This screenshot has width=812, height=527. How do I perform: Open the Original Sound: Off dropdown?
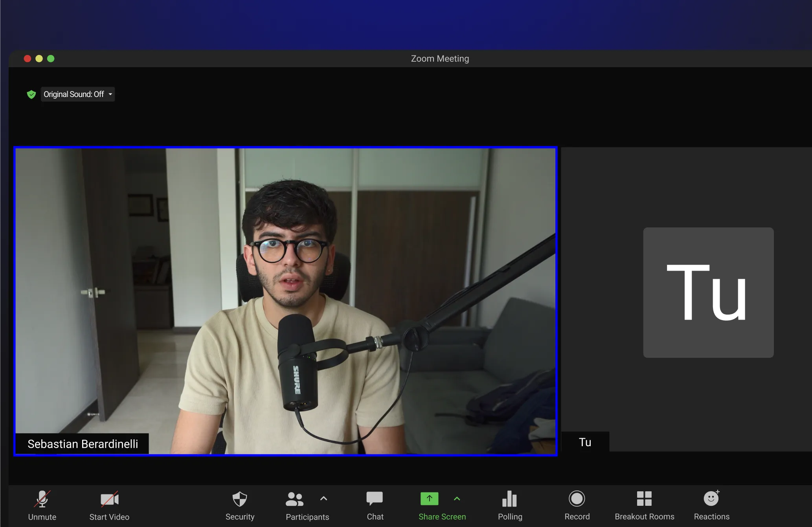pos(78,94)
